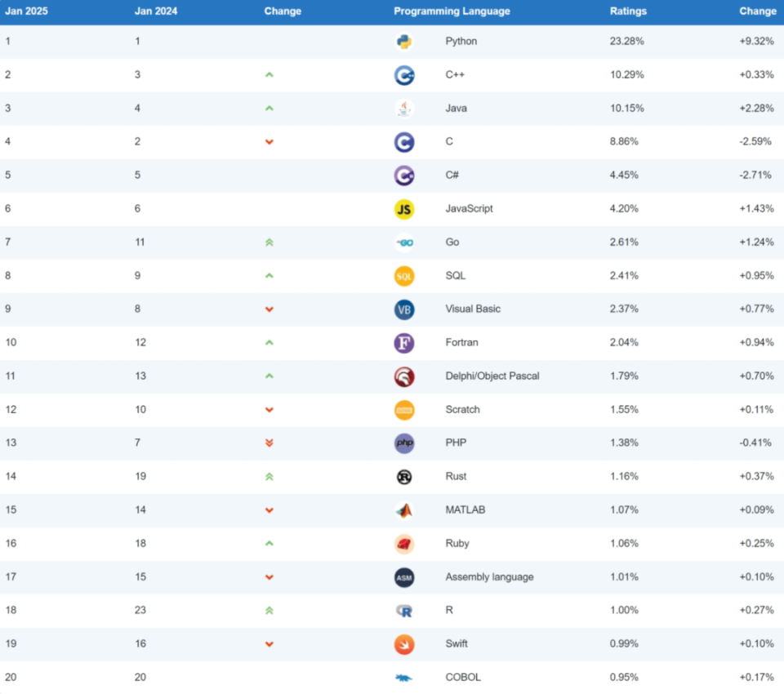Image resolution: width=784 pixels, height=694 pixels.
Task: Select the Java coffee cup icon
Action: (x=403, y=109)
